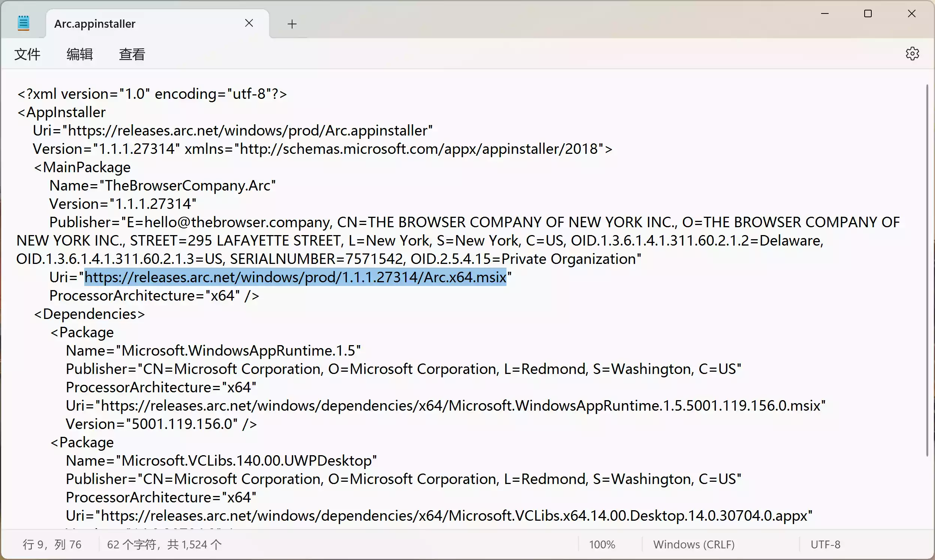Open the 查看 menu
The width and height of the screenshot is (935, 560).
coord(132,54)
